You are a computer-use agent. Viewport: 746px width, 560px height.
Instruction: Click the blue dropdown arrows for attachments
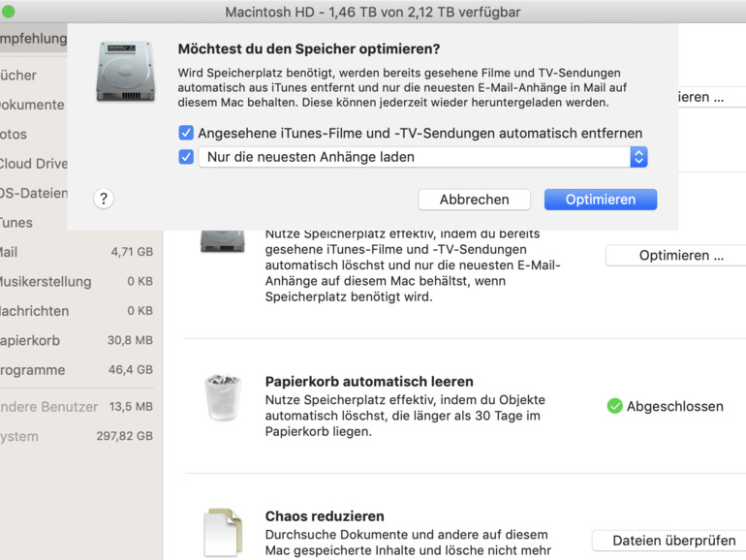637,157
